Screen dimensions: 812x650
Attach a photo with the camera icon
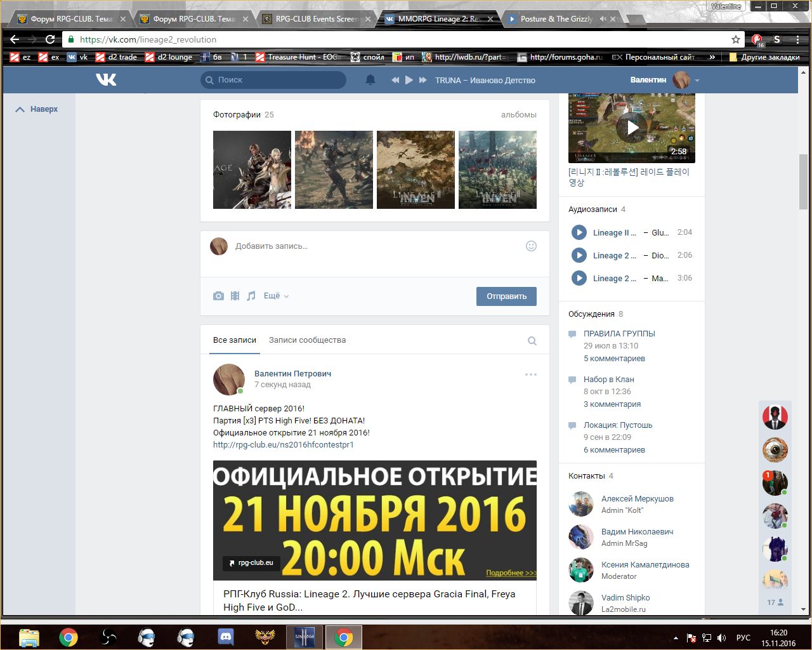click(x=218, y=296)
